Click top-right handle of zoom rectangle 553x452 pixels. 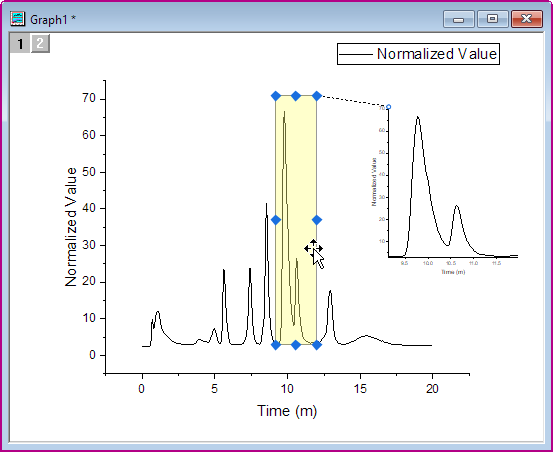317,96
